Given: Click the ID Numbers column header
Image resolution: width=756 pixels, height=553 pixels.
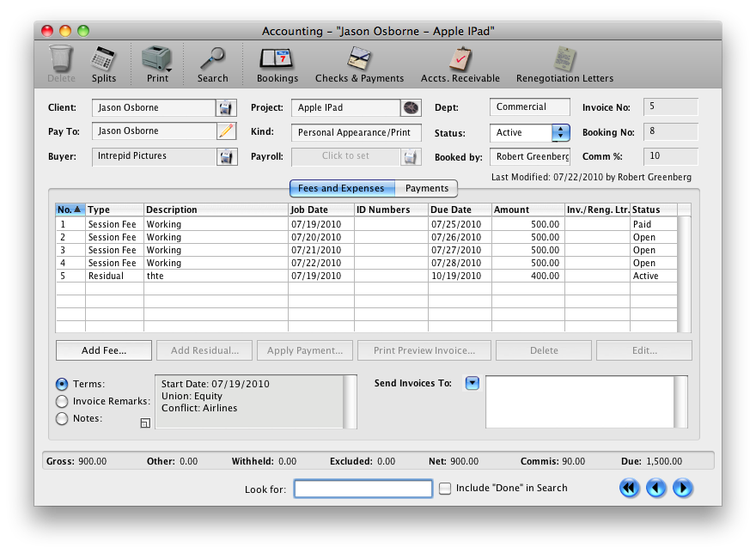Looking at the screenshot, I should click(391, 210).
